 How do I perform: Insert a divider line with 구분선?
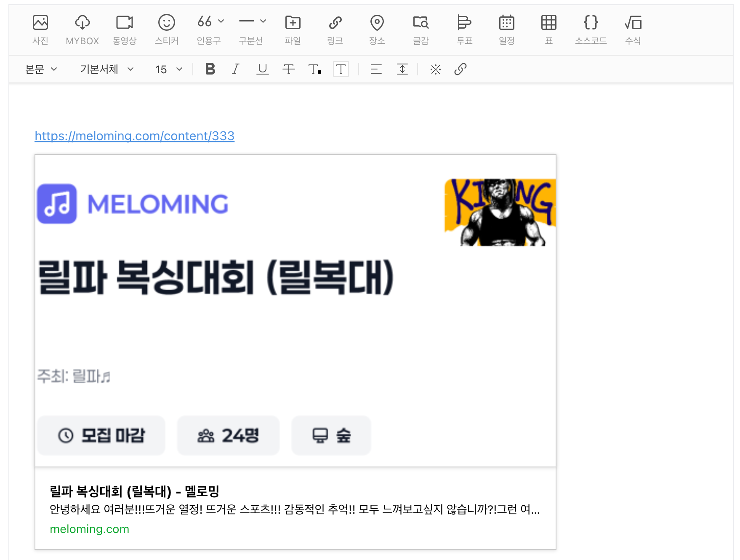[247, 29]
